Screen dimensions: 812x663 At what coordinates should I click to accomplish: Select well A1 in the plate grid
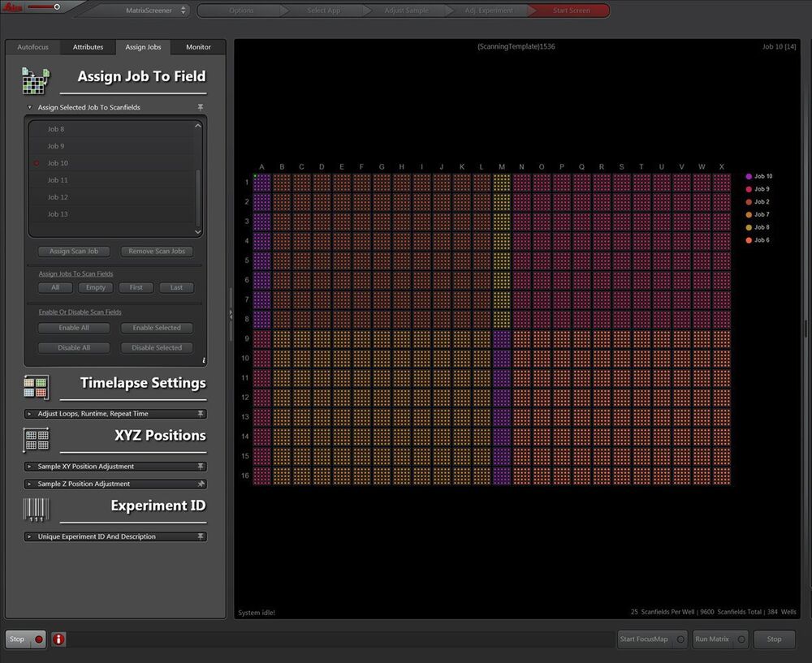262,183
